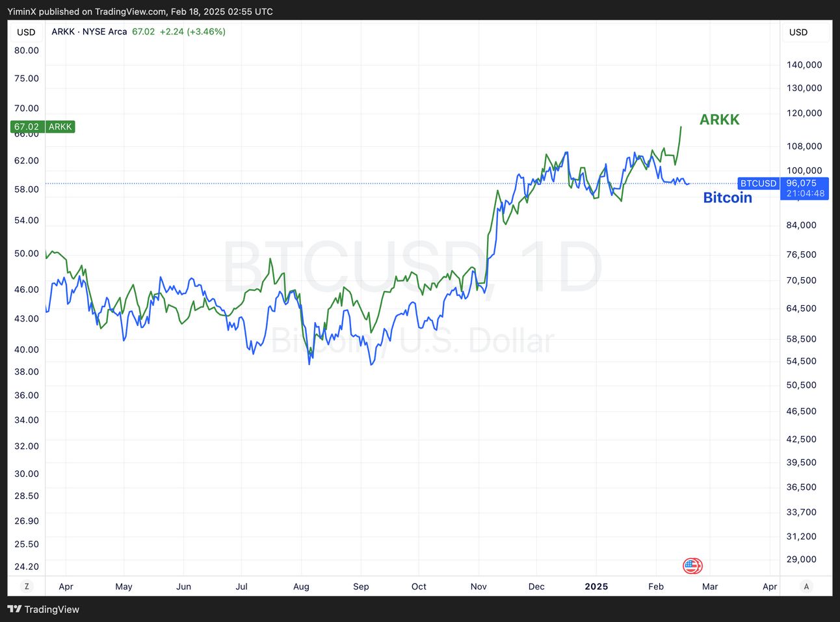Click the 54,500 Bitcoin scale value
The width and height of the screenshot is (840, 622).
(802, 361)
